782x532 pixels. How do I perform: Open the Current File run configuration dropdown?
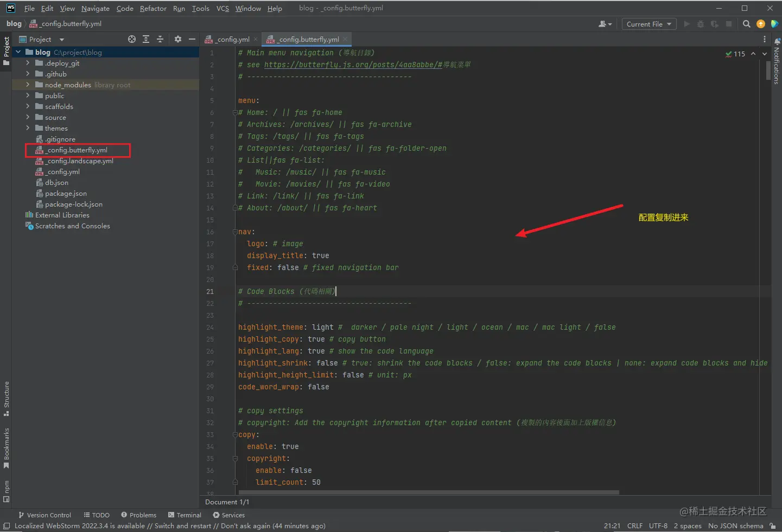649,24
